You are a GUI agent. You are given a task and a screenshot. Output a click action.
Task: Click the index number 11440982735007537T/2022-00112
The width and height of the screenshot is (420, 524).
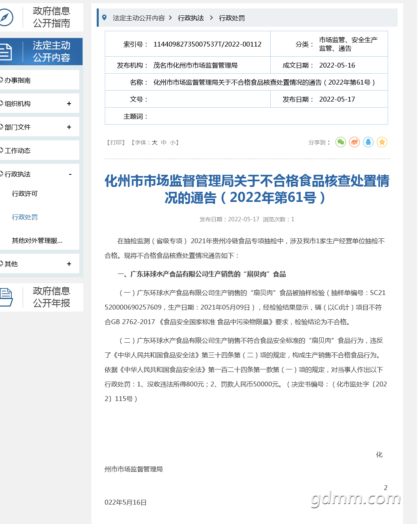point(207,44)
